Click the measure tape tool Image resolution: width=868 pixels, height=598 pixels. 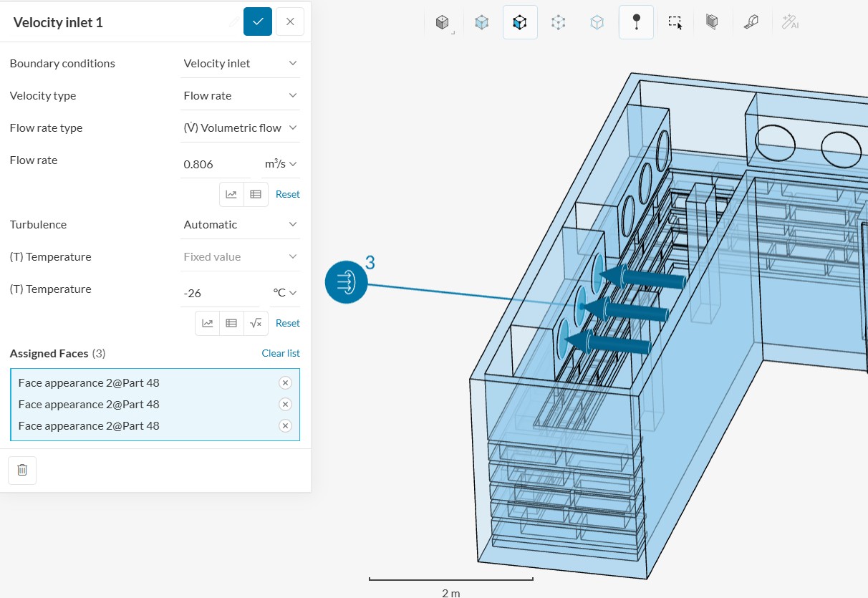click(751, 22)
